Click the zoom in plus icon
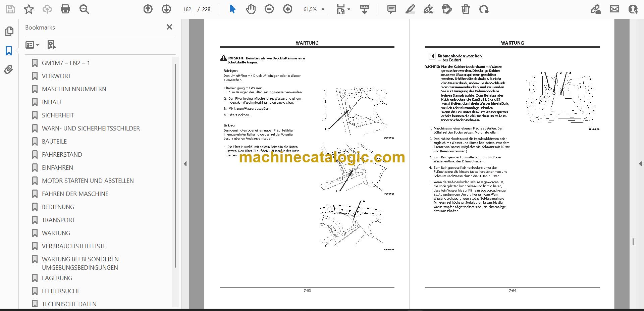The width and height of the screenshot is (644, 311). (287, 9)
